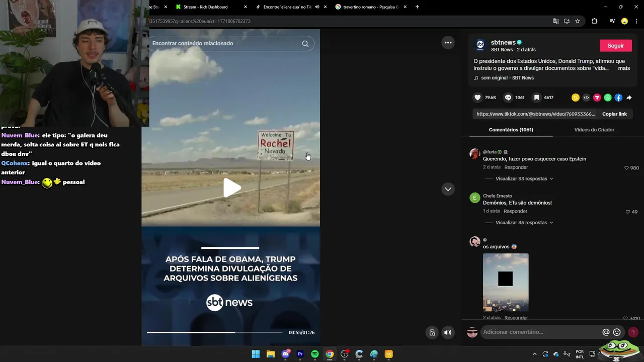
Task: Open Chrome profile avatar
Action: [x=624, y=21]
